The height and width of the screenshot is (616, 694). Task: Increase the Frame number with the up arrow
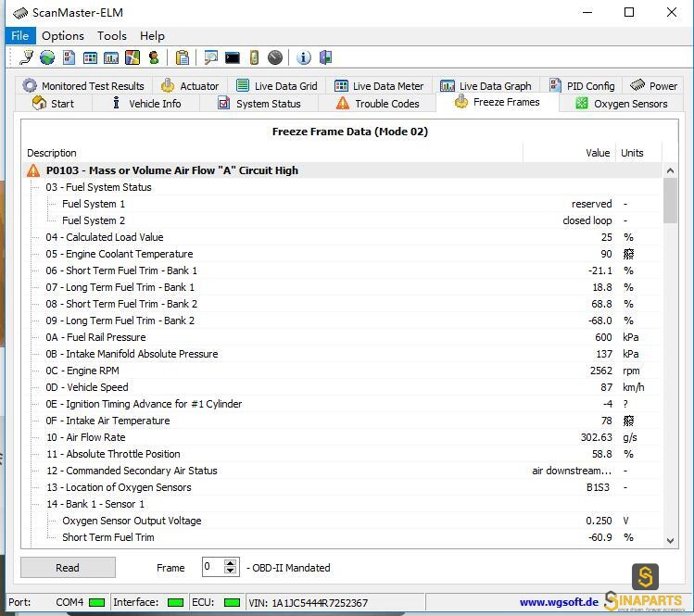click(x=230, y=563)
